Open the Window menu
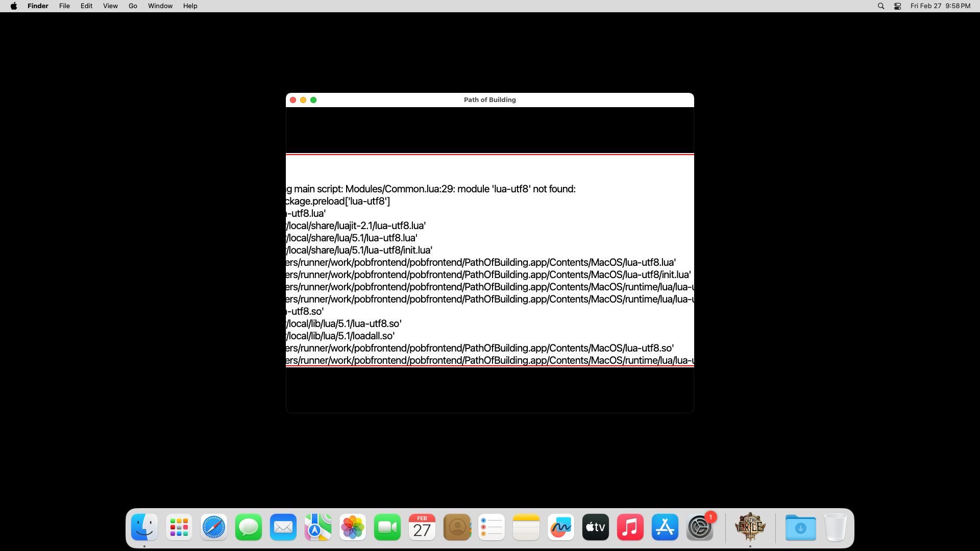 pyautogui.click(x=160, y=6)
